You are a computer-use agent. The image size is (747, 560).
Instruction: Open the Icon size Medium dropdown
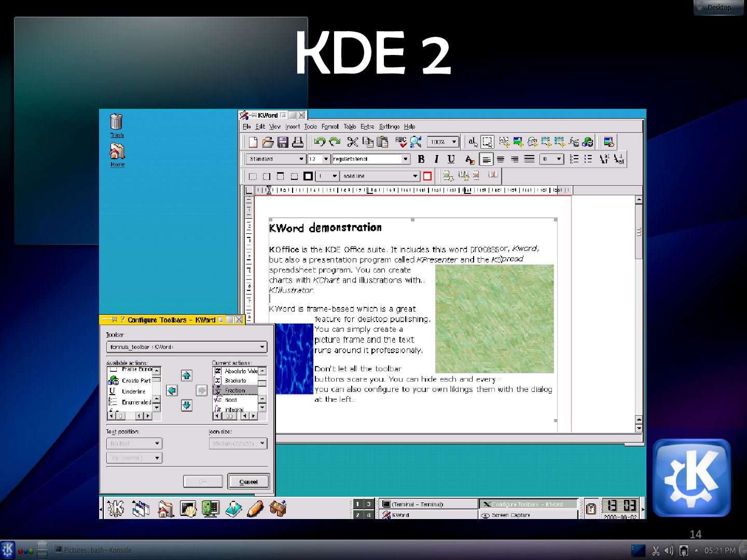(238, 444)
